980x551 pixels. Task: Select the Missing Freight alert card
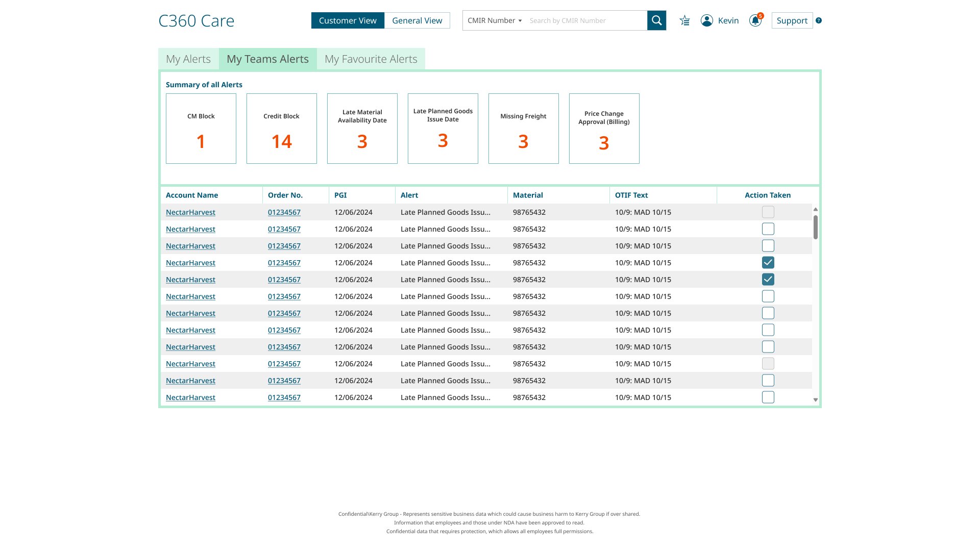pos(523,129)
